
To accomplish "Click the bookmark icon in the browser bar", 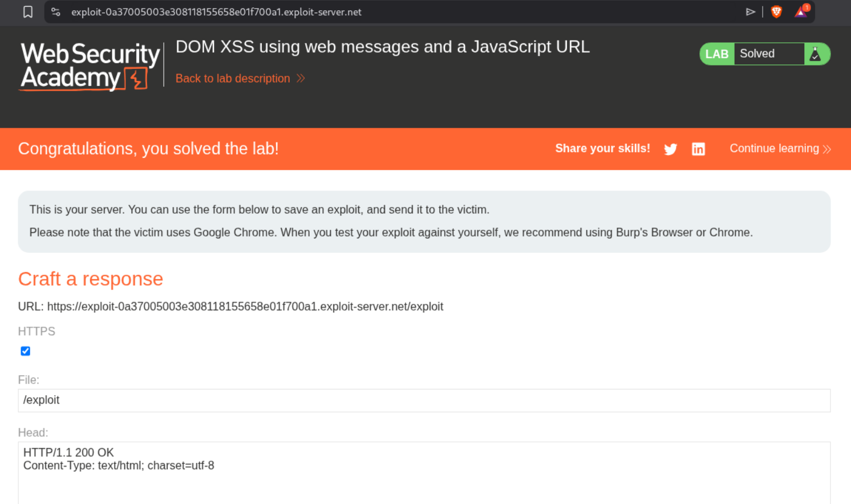I will point(27,12).
